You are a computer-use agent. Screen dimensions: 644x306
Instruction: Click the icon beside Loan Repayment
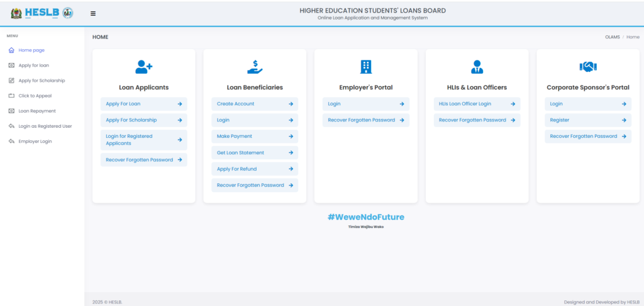pos(11,111)
